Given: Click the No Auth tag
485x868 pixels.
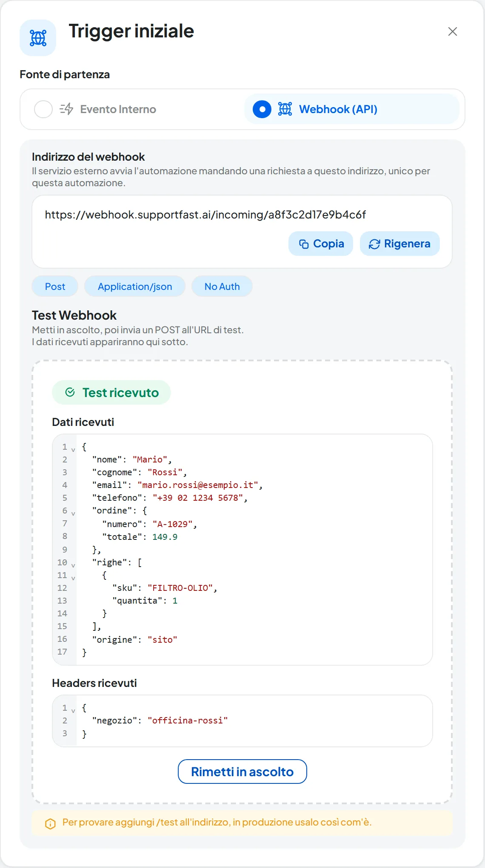Looking at the screenshot, I should [222, 286].
